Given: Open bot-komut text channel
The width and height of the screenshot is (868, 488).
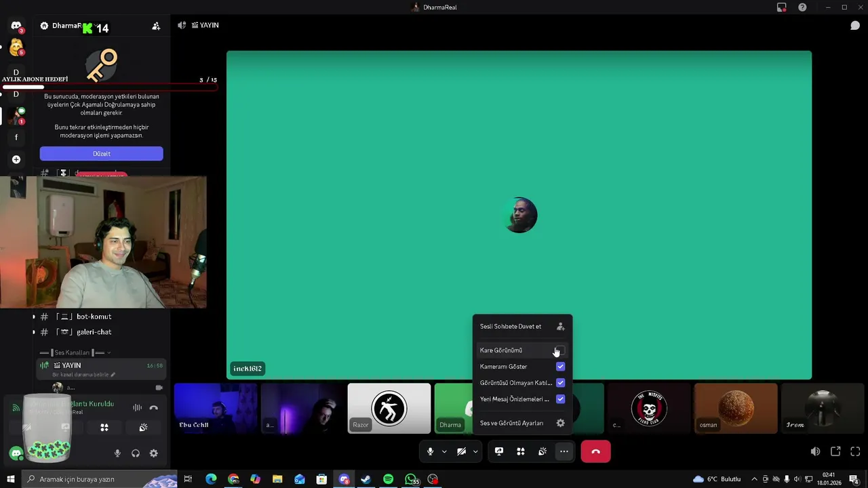Looking at the screenshot, I should (94, 317).
